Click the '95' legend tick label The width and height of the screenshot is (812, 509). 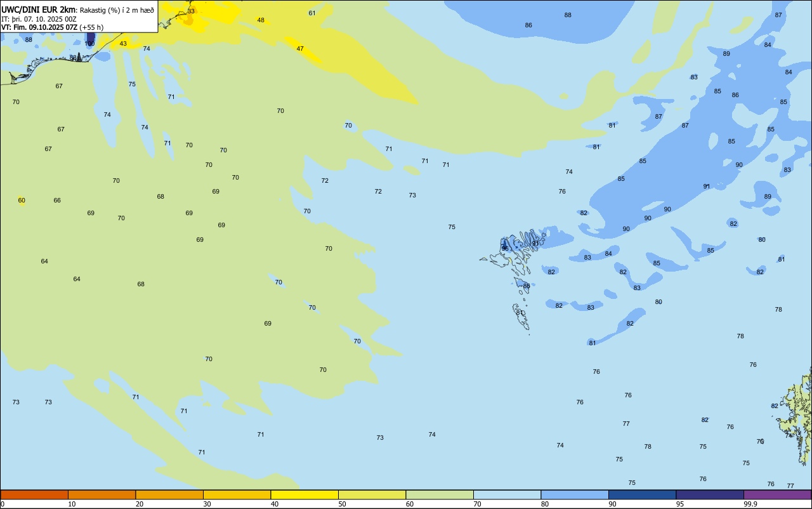coord(680,504)
